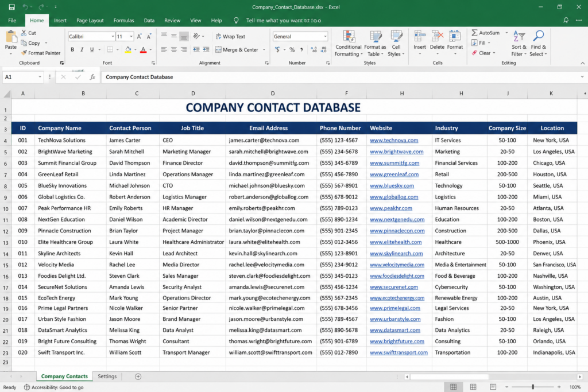Open Cell Styles gallery
Image resolution: width=588 pixels, height=392 pixels.
click(396, 44)
